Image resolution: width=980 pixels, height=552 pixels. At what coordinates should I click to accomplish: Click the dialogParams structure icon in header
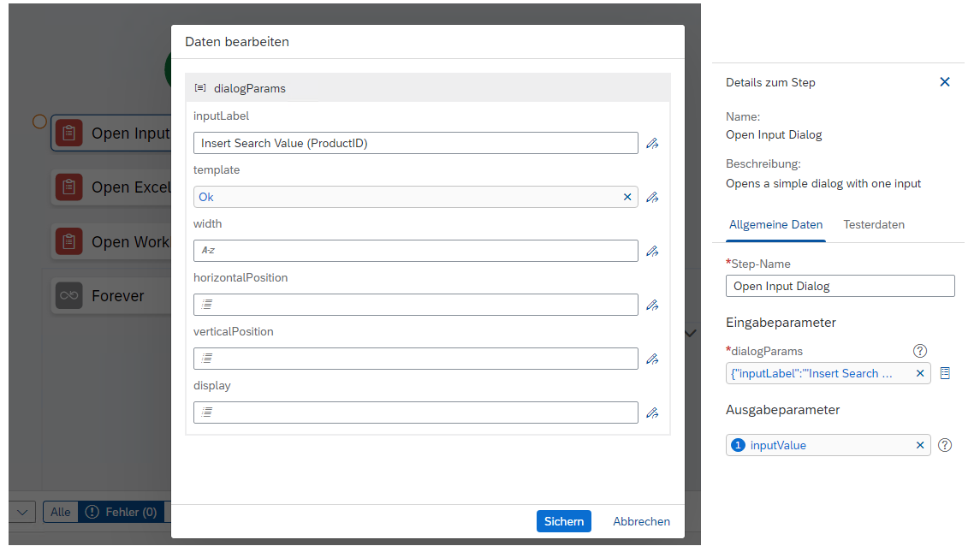[x=200, y=88]
